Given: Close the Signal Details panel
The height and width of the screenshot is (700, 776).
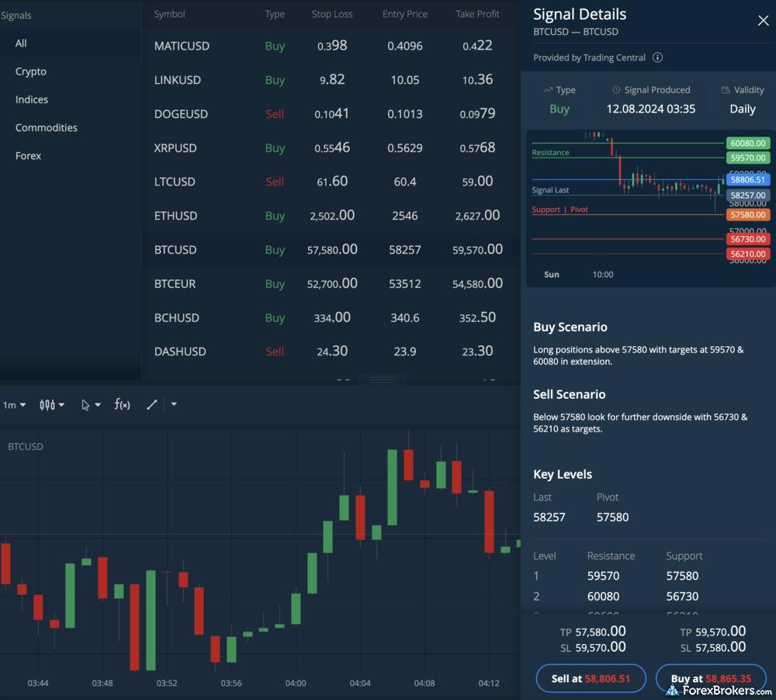Looking at the screenshot, I should [x=763, y=21].
